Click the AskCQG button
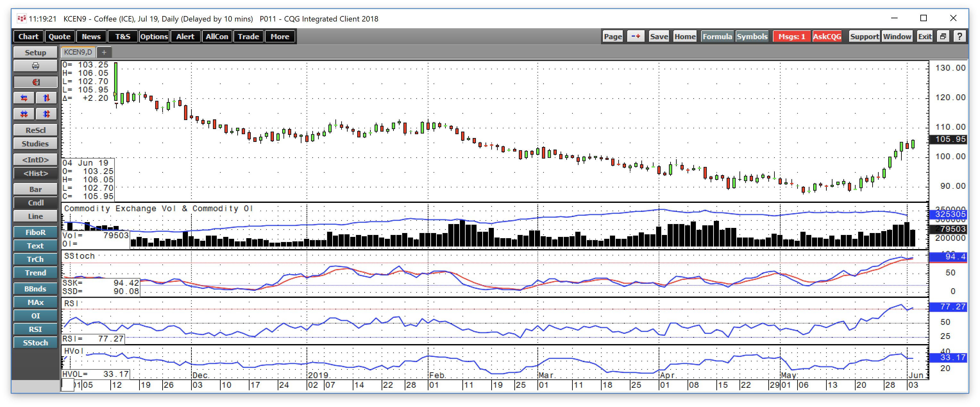This screenshot has width=980, height=407. point(827,37)
